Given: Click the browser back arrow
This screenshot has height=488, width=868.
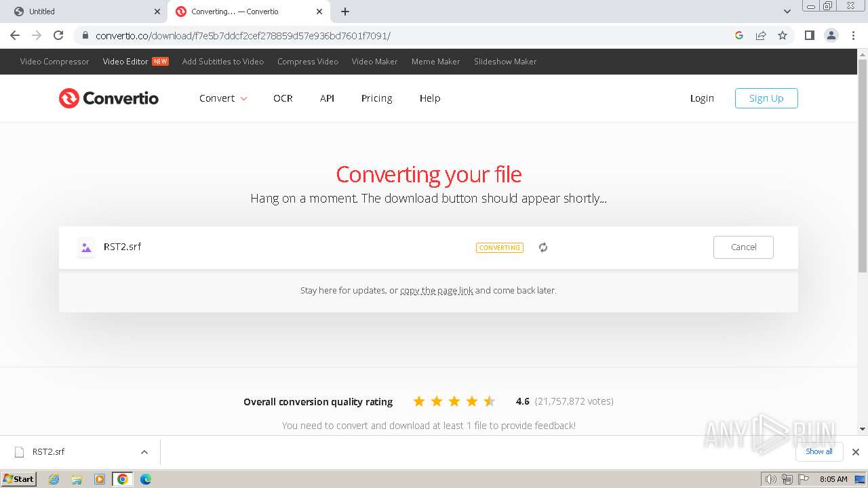Looking at the screenshot, I should tap(15, 35).
